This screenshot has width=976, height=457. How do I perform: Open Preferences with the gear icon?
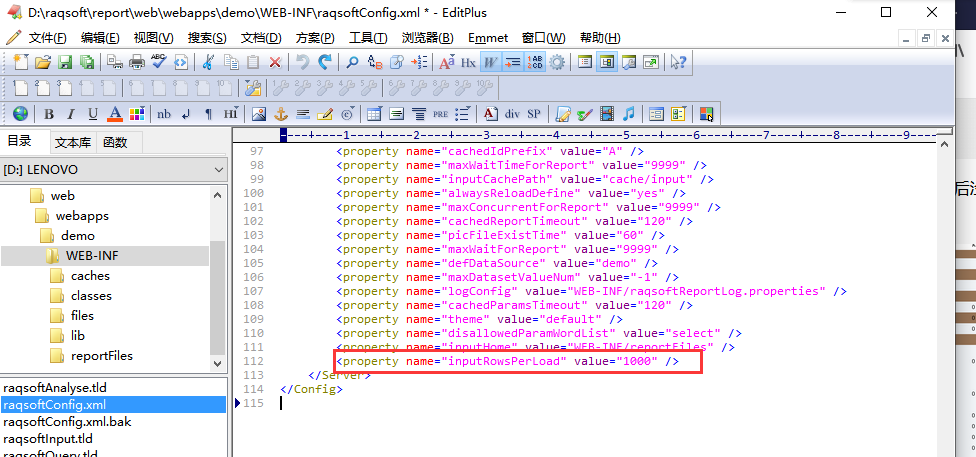[557, 62]
